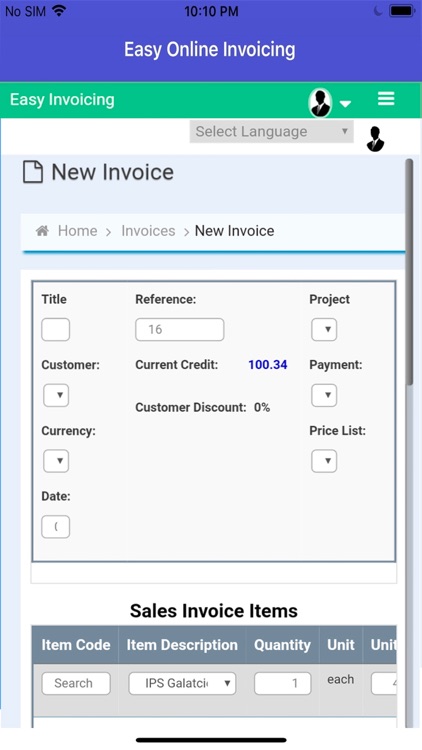Open the IPS Galatci item description dropdown

point(182,684)
